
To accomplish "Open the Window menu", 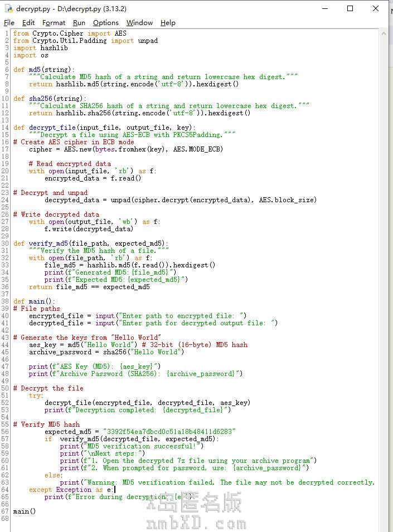I will pyautogui.click(x=139, y=23).
